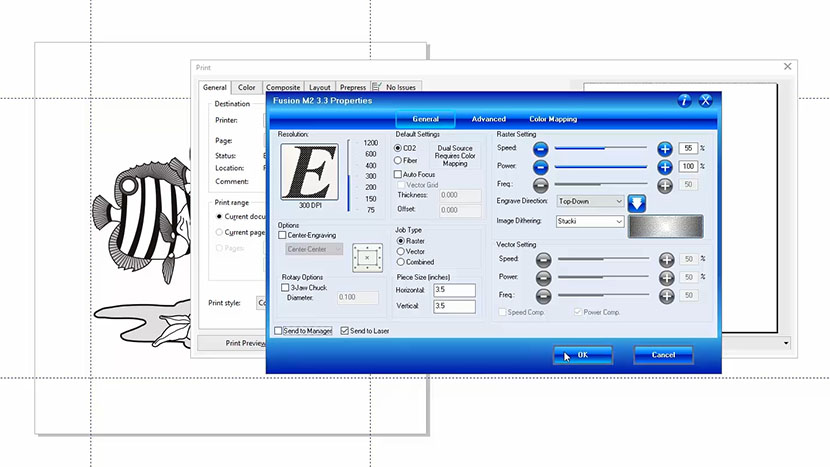Click the Cancel button
Viewport: 830px width, 467px height.
click(x=663, y=355)
